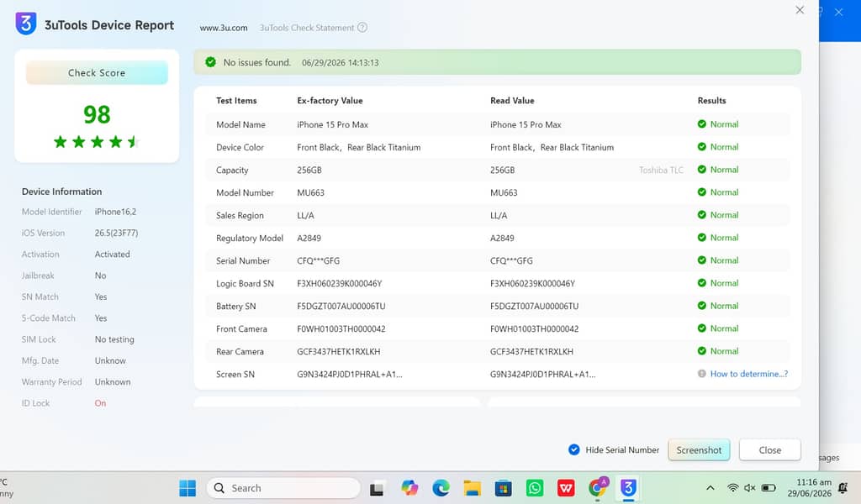861x504 pixels.
Task: Open WPS Office from taskbar
Action: [x=566, y=488]
